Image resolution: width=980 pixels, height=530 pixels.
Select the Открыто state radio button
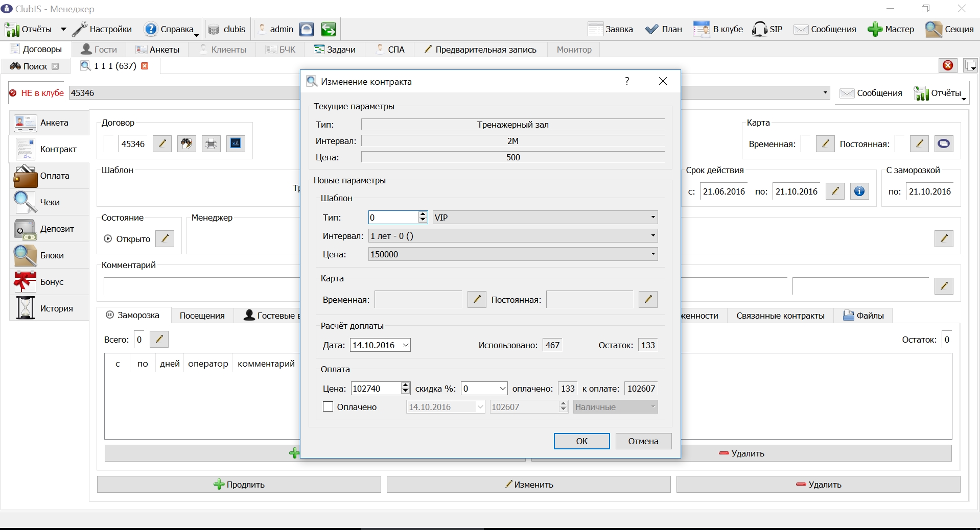click(x=108, y=238)
